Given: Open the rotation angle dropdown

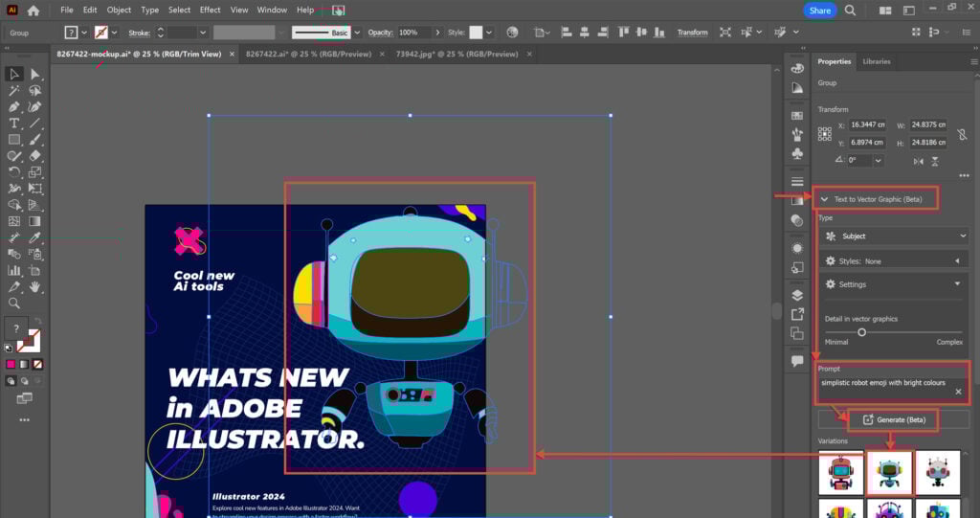Looking at the screenshot, I should [x=879, y=160].
